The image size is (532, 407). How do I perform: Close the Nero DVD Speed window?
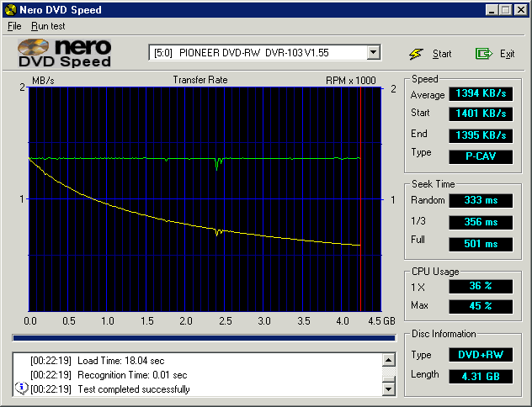click(x=520, y=10)
